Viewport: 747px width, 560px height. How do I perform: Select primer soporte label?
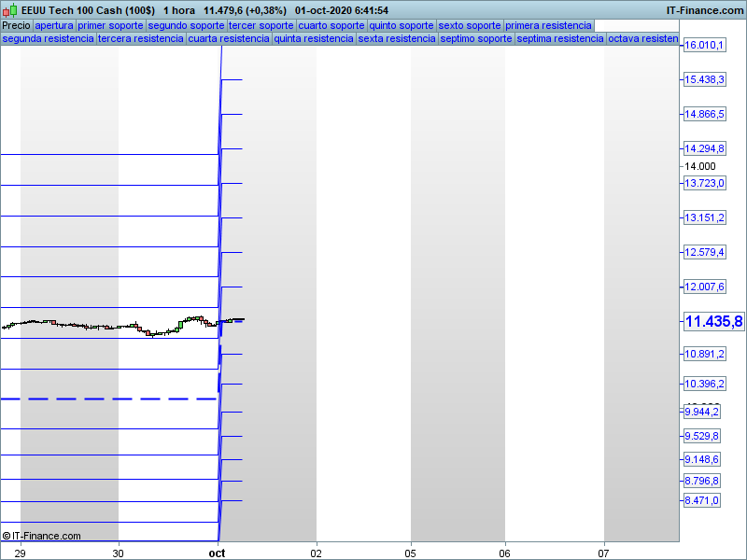110,26
